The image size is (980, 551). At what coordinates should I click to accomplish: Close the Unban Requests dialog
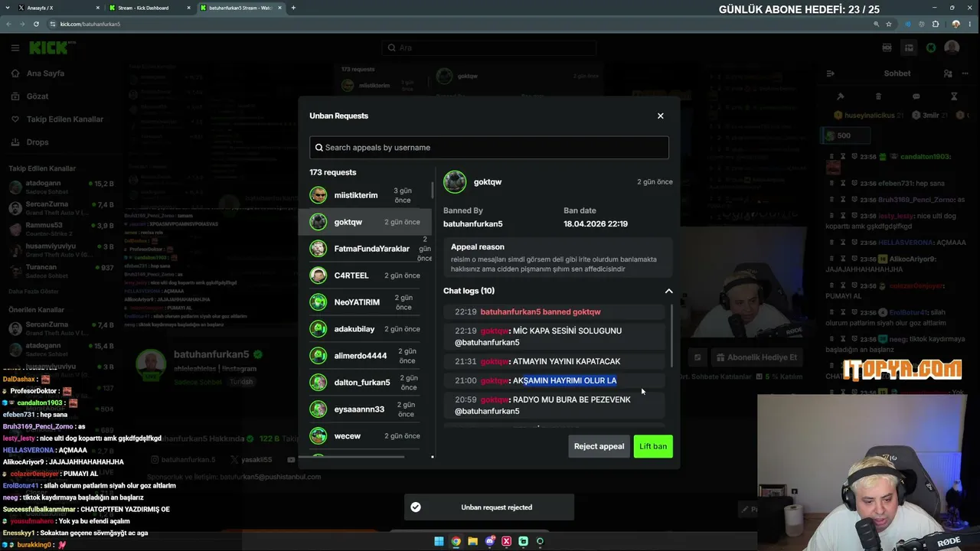661,116
